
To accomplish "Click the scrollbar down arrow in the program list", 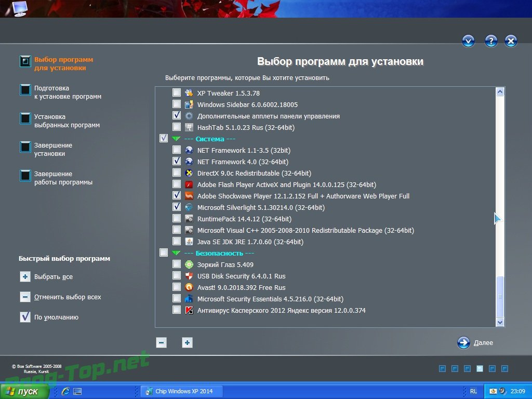I will click(500, 322).
